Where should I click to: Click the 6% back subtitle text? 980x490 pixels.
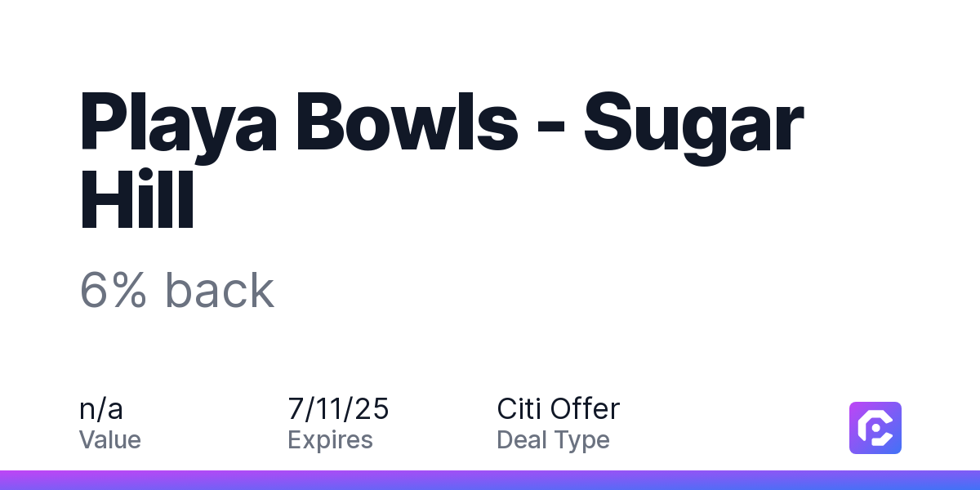tap(177, 291)
